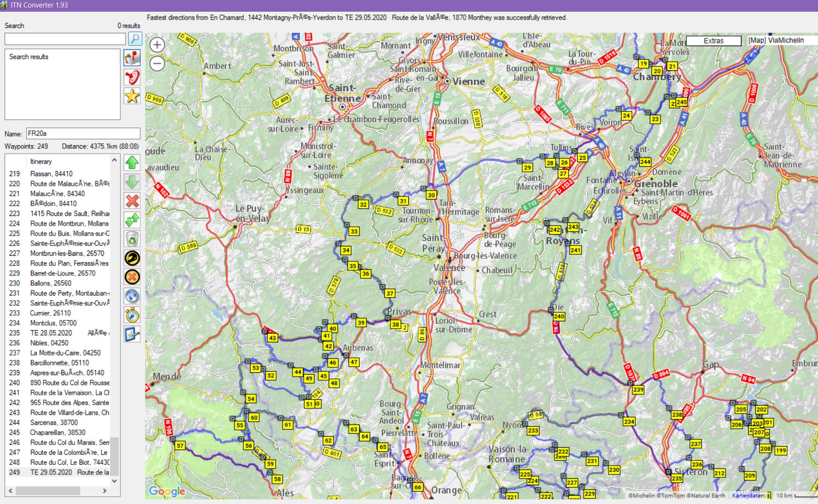Click waypoint marker 240 near Die
The height and width of the screenshot is (504, 818).
tap(559, 316)
